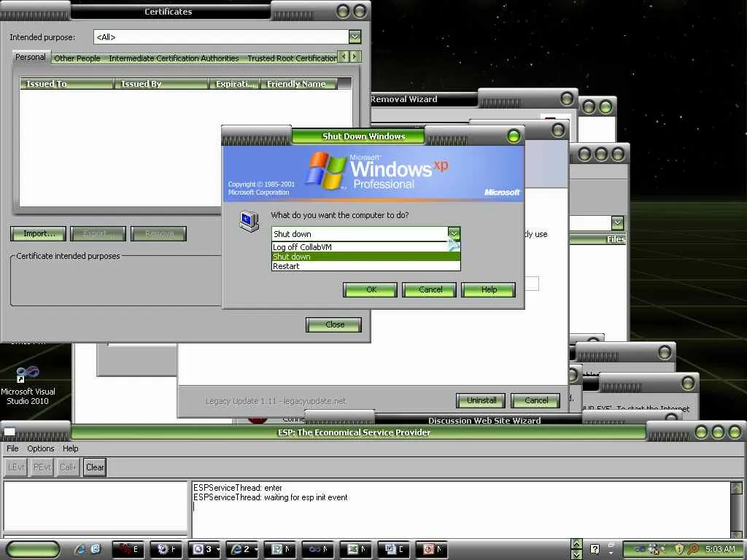Choose the highlighted 'Shut down' list option
The image size is (747, 560).
click(366, 257)
